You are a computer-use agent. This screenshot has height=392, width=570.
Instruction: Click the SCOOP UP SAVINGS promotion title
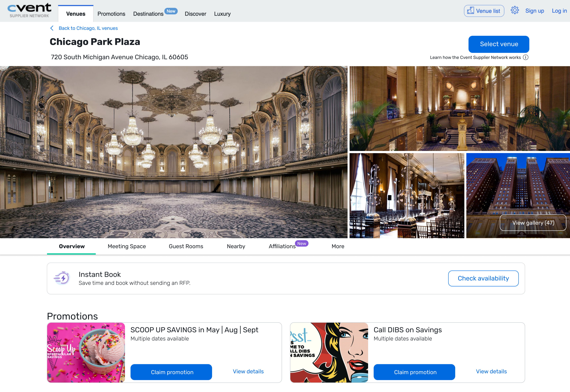click(x=194, y=330)
